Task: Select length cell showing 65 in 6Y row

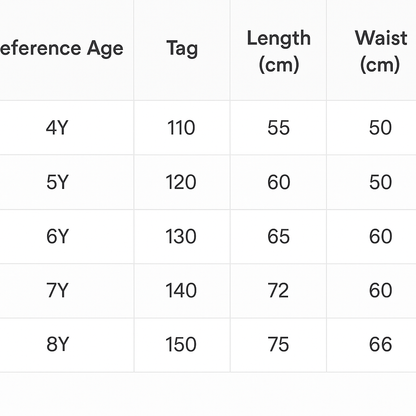Action: (x=278, y=237)
